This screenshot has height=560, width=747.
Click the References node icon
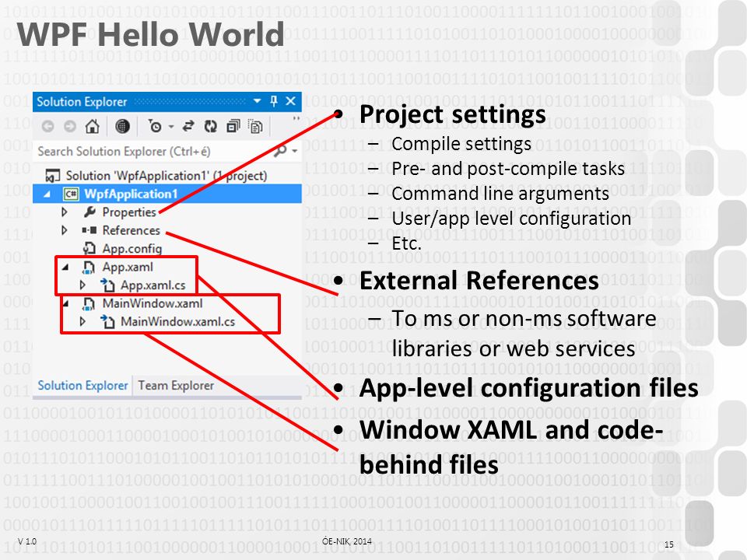tap(89, 230)
